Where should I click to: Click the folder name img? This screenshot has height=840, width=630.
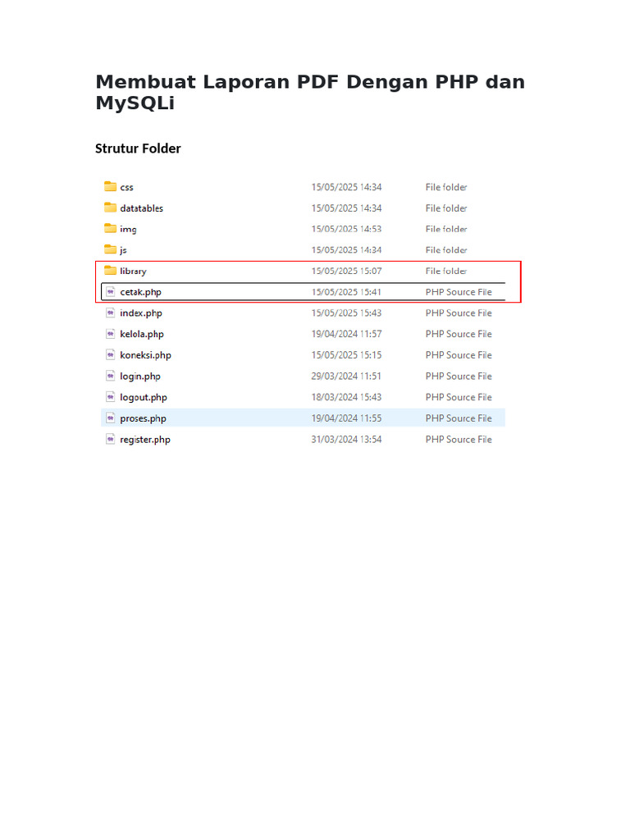coord(128,230)
